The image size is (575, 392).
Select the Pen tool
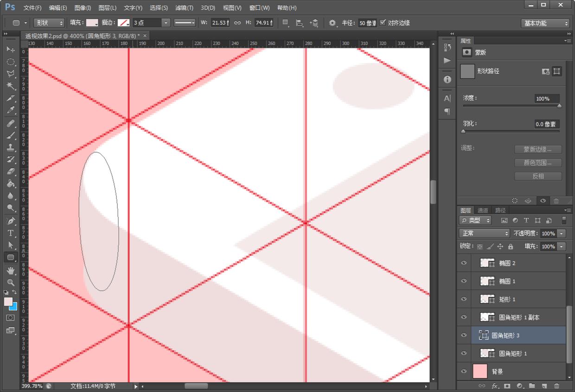pos(11,220)
